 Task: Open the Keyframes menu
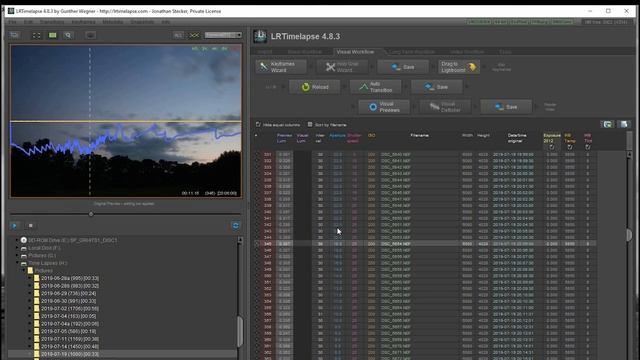pos(83,22)
